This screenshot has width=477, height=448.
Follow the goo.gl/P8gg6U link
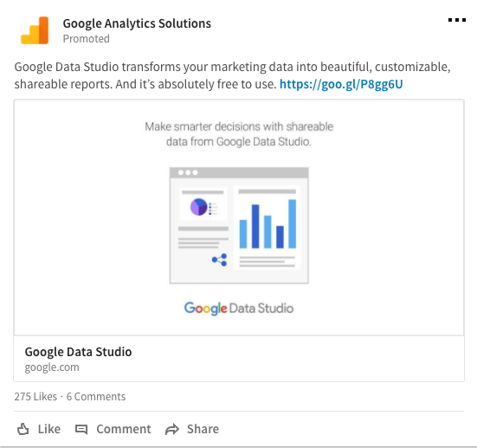[x=341, y=84]
